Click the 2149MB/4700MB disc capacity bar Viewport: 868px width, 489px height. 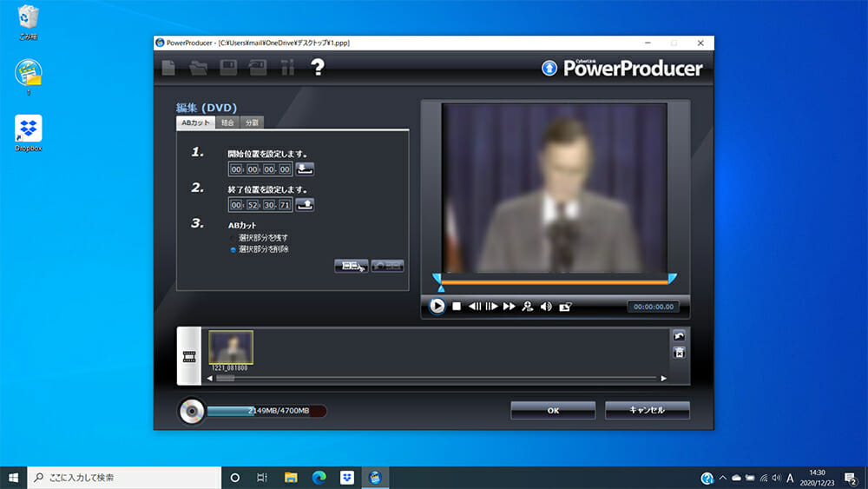click(266, 411)
